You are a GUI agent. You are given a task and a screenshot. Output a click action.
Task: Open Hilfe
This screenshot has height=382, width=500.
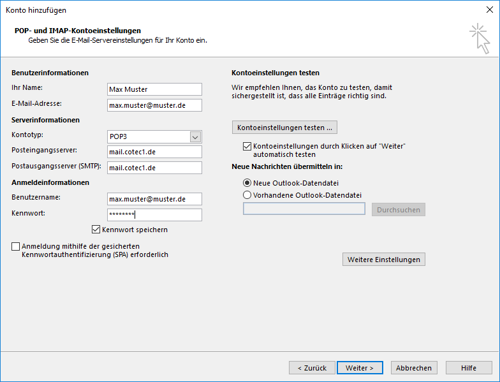click(469, 368)
